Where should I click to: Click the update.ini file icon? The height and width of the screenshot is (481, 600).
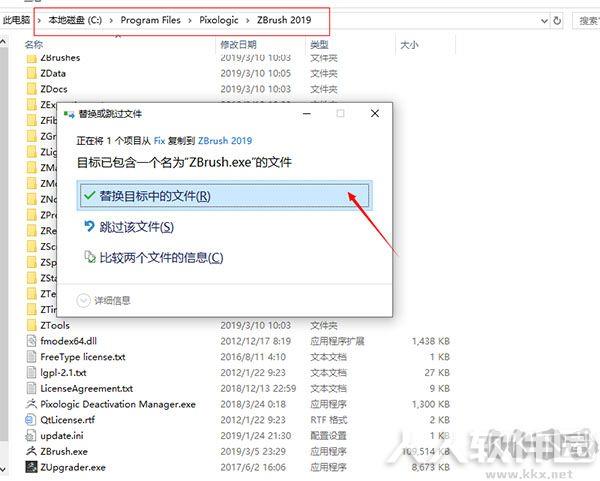pyautogui.click(x=31, y=435)
